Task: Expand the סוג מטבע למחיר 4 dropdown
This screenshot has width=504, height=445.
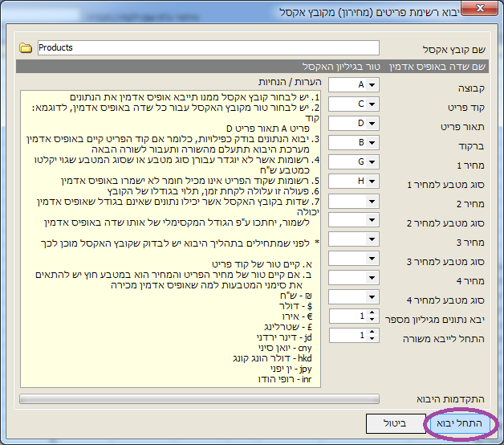Action: (x=372, y=296)
